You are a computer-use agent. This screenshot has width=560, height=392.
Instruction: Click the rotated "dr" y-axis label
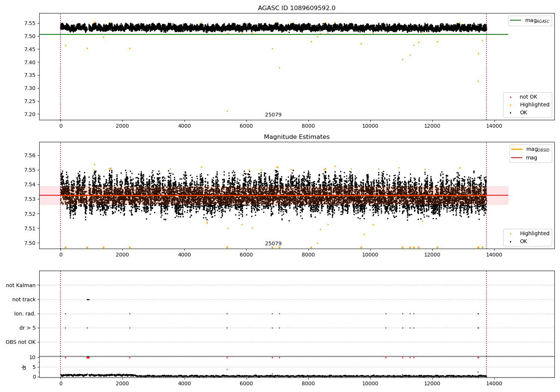[24, 367]
